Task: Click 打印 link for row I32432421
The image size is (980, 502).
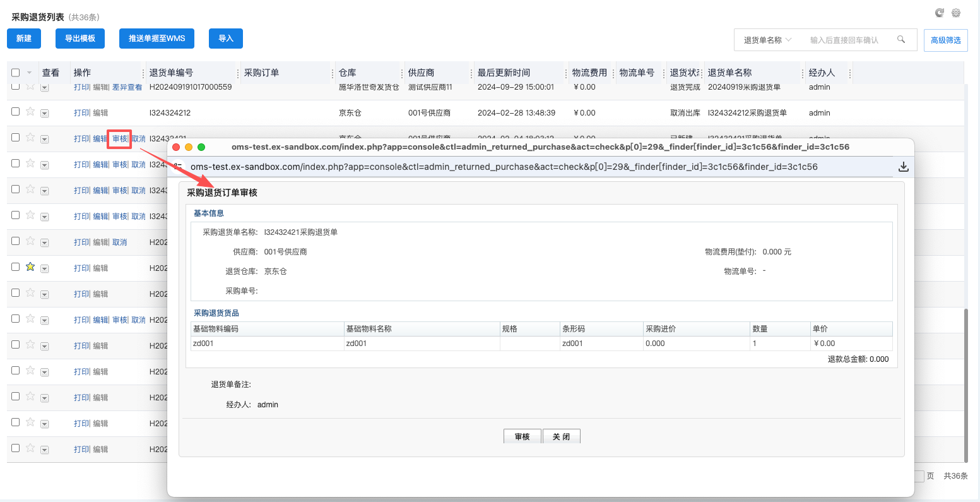Action: click(81, 139)
